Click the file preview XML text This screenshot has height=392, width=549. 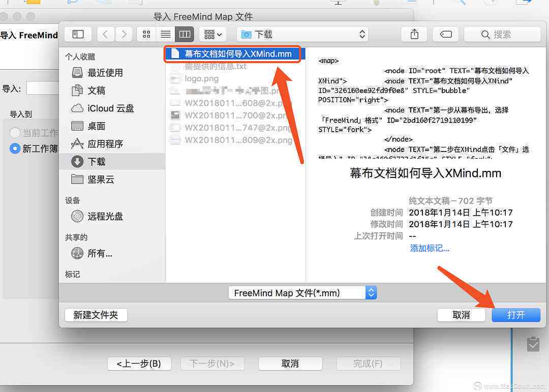(x=423, y=108)
